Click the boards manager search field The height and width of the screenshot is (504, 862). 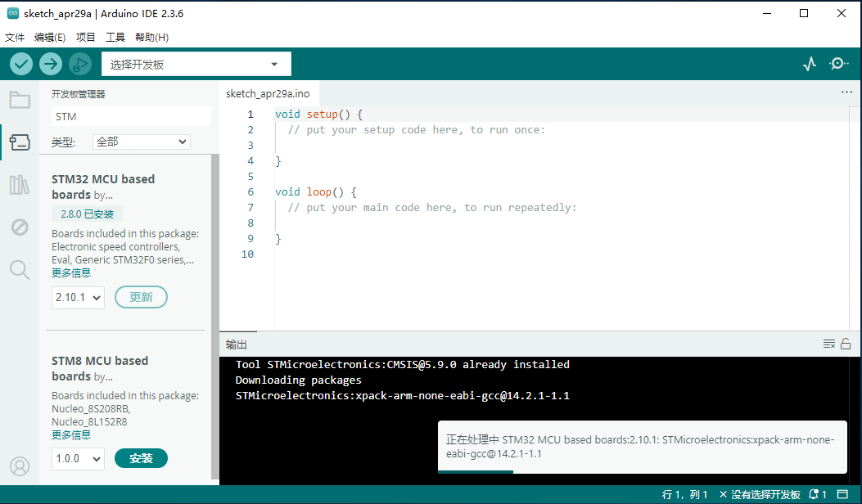129,117
